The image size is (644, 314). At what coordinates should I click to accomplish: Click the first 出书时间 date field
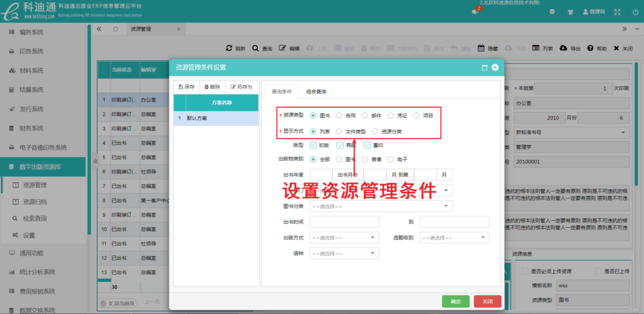pyautogui.click(x=345, y=222)
